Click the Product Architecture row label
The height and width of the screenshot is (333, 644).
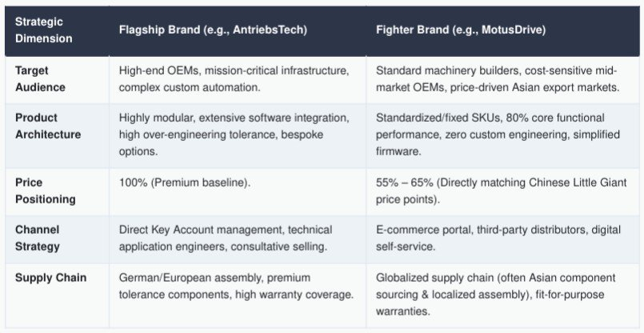click(48, 126)
